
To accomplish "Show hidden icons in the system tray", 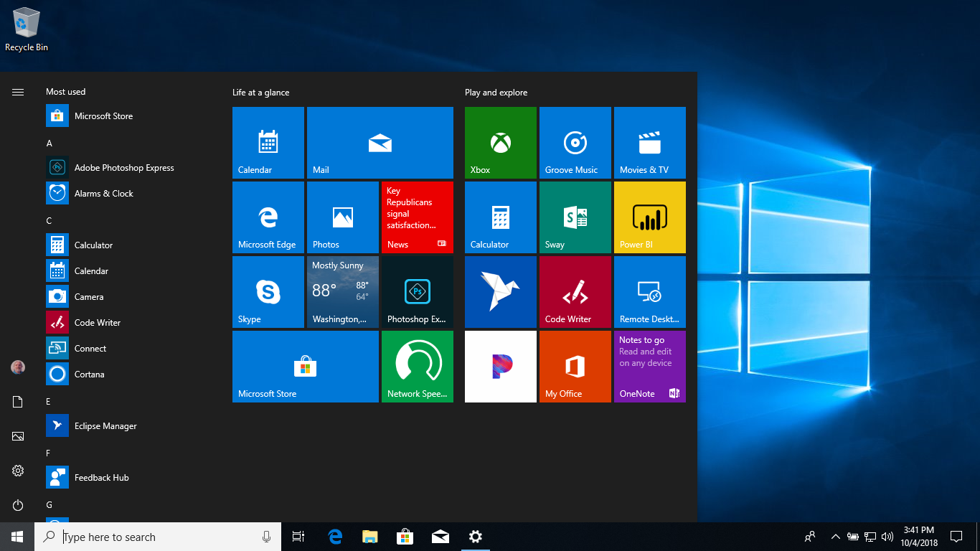I will (834, 536).
